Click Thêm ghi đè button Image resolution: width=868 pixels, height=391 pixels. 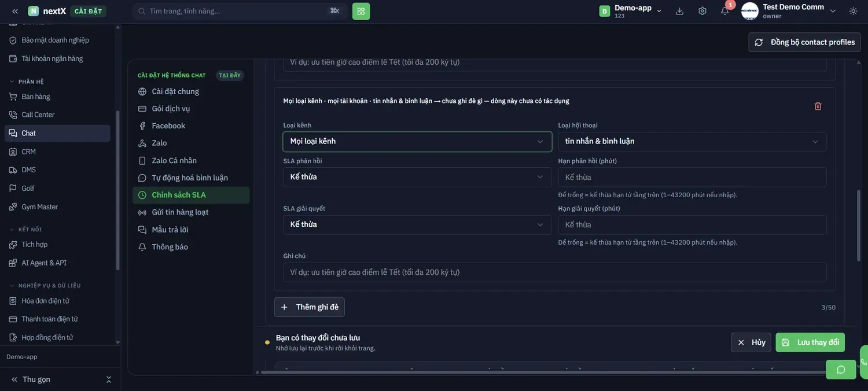pyautogui.click(x=309, y=307)
